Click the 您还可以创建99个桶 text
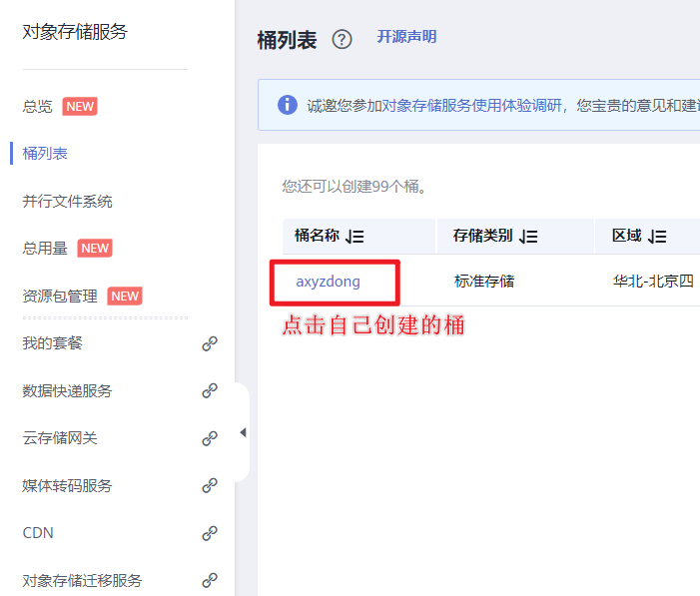Viewport: 700px width, 596px height. (354, 186)
